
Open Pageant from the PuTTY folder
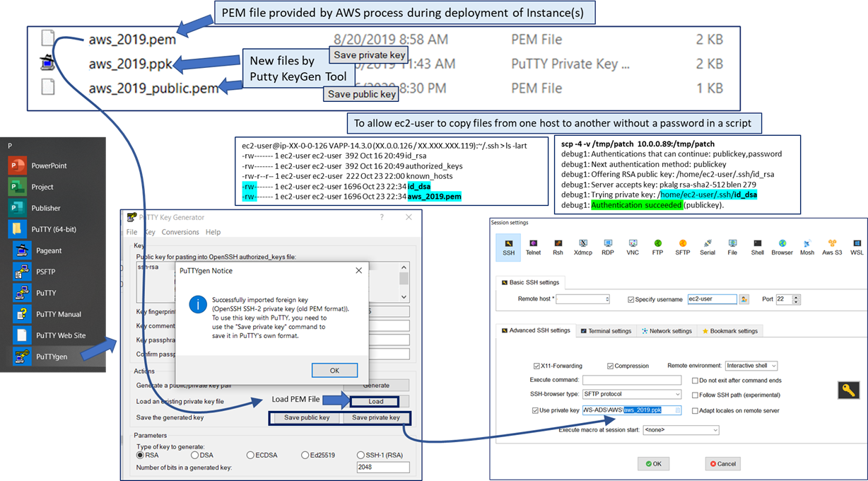pos(49,250)
